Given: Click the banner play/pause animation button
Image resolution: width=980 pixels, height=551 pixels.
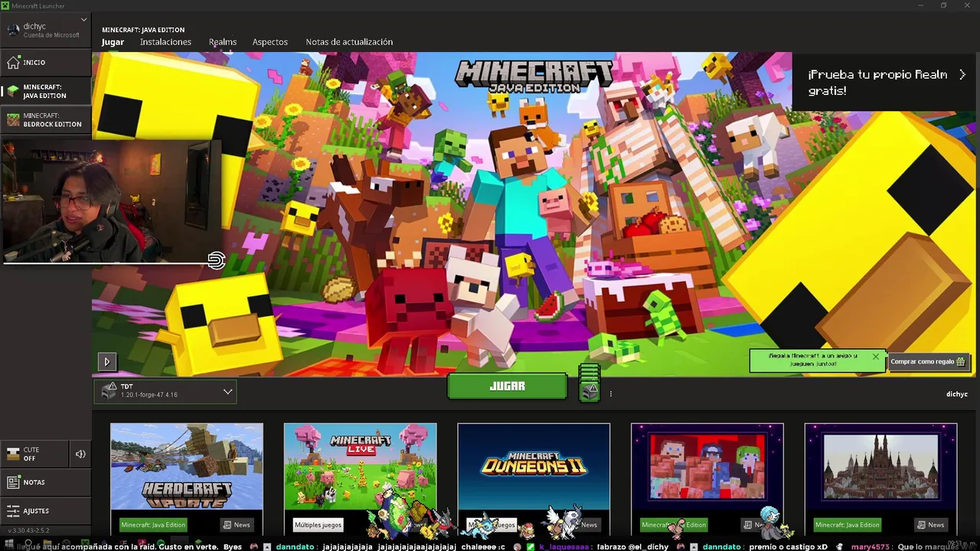Looking at the screenshot, I should pyautogui.click(x=107, y=361).
